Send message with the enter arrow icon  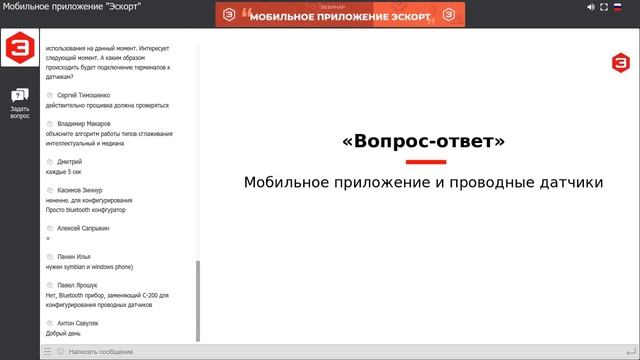[631, 351]
